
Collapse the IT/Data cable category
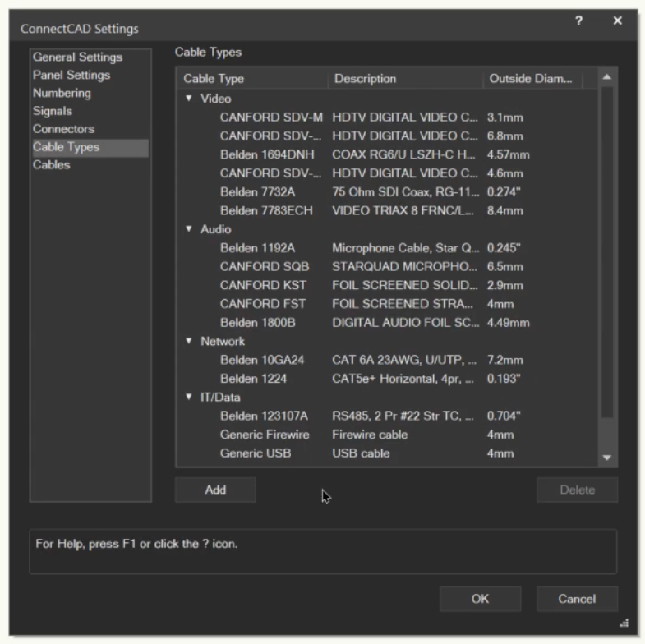coord(189,398)
